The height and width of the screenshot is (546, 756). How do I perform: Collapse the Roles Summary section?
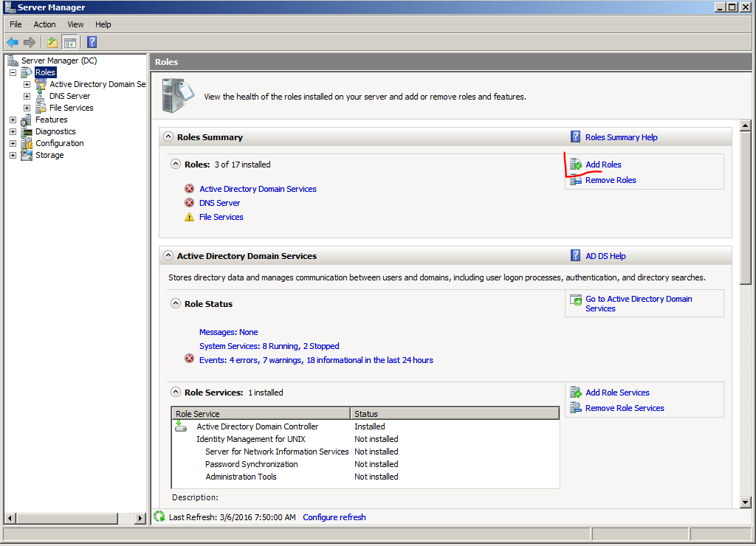coord(168,136)
